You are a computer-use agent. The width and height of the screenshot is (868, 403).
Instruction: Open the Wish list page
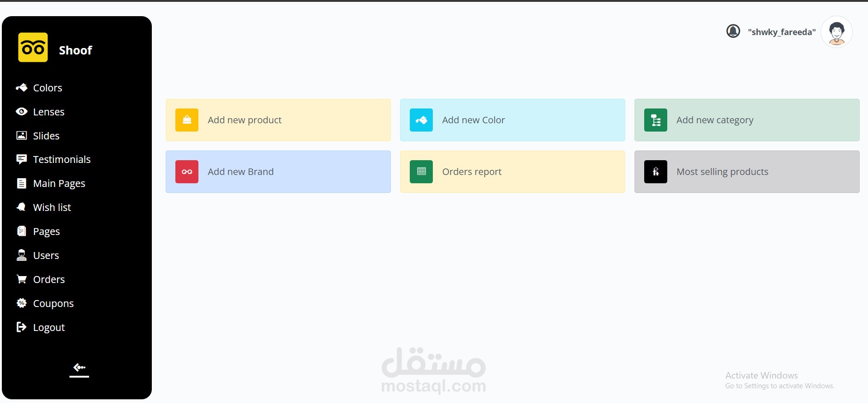[x=52, y=207]
